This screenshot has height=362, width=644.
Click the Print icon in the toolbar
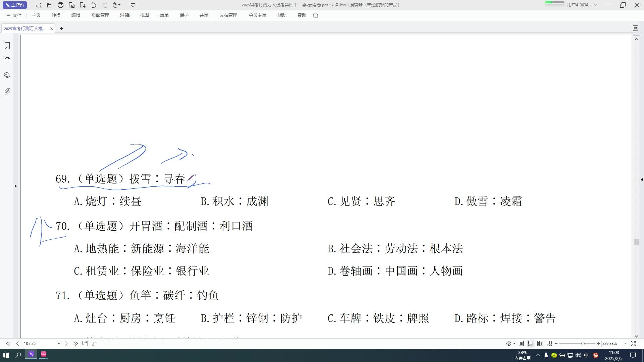coord(61,5)
